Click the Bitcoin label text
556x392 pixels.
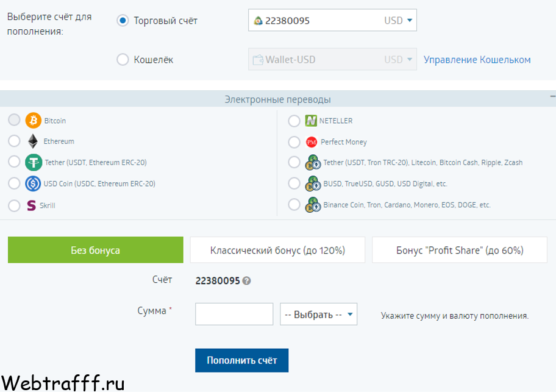55,121
